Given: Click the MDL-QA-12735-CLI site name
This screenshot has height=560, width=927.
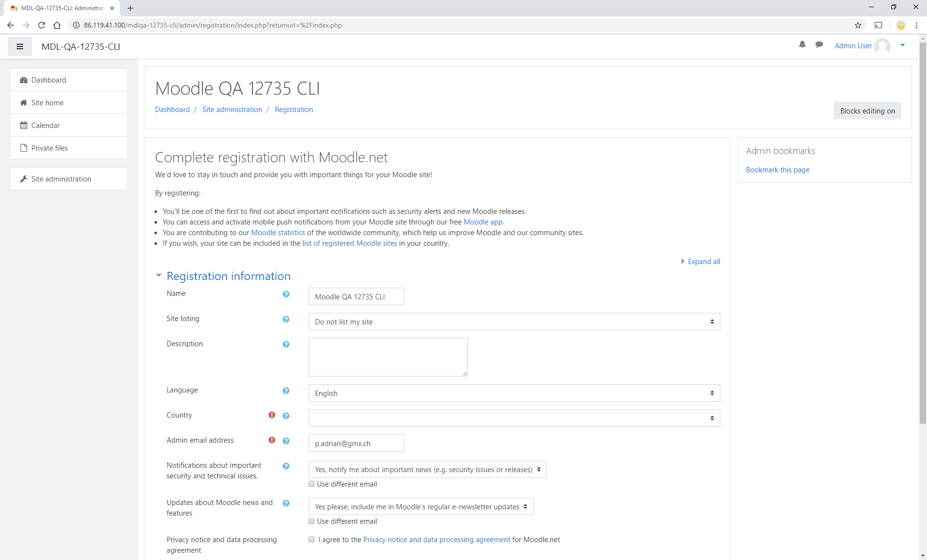Looking at the screenshot, I should [81, 46].
